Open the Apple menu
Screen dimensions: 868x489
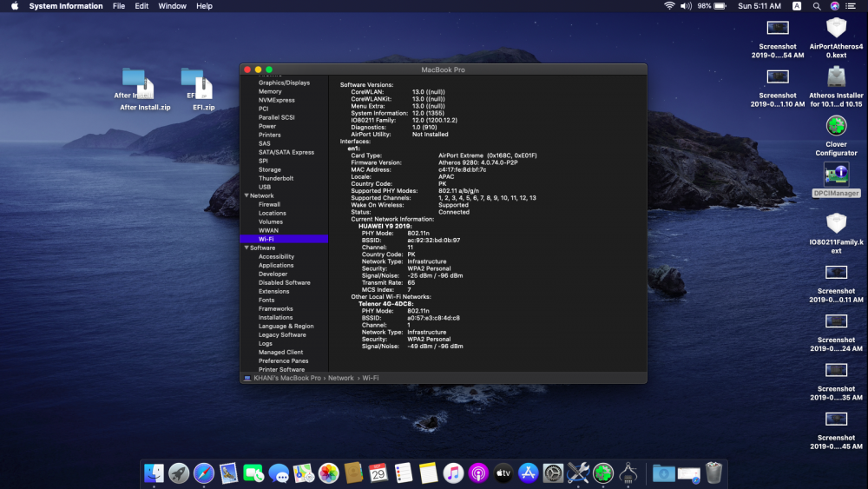click(15, 6)
